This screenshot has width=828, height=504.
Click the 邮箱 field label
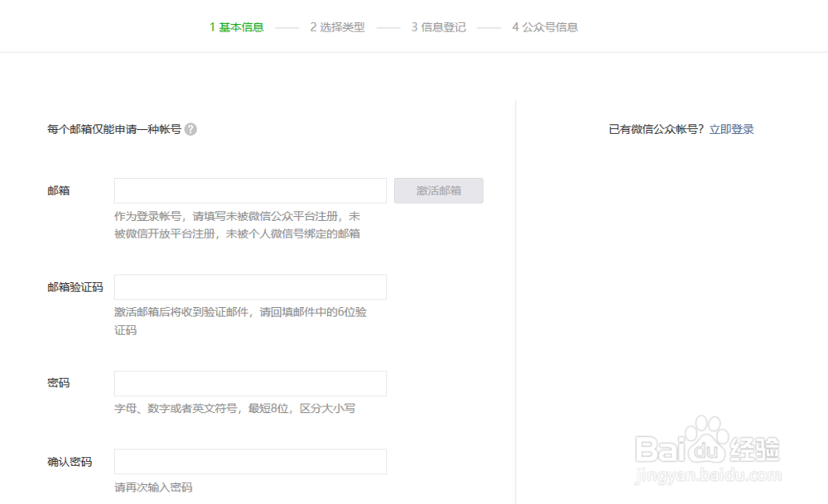click(59, 190)
